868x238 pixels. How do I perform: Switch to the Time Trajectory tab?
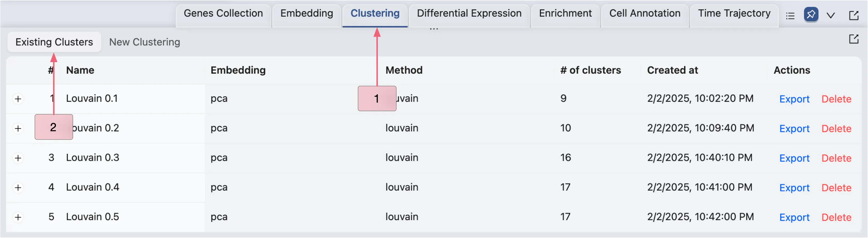tap(735, 14)
